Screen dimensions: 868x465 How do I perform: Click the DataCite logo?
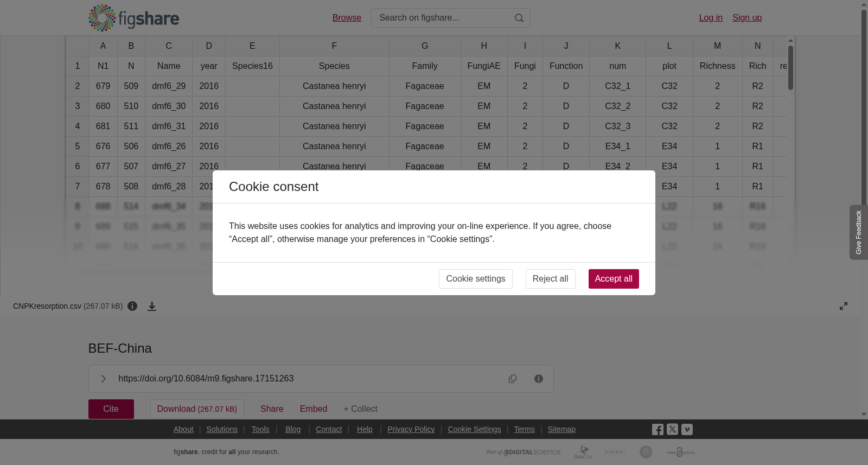tap(583, 452)
